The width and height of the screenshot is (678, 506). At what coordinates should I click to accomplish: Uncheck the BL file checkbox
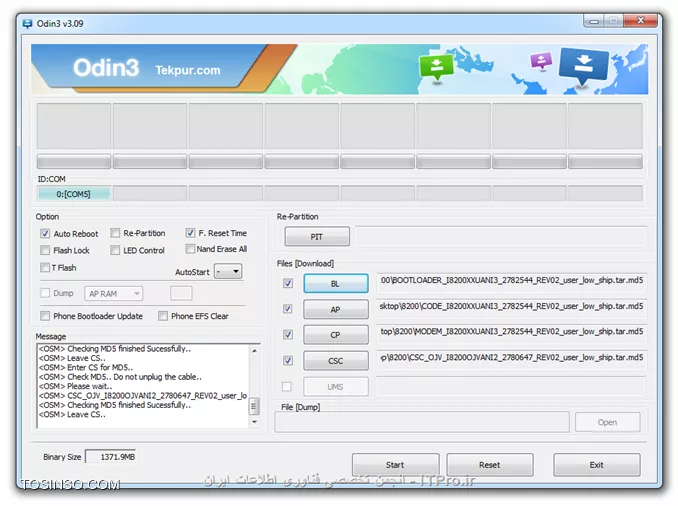pos(288,283)
